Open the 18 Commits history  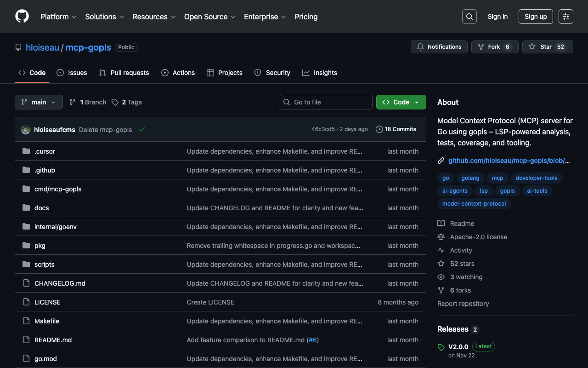pyautogui.click(x=396, y=129)
